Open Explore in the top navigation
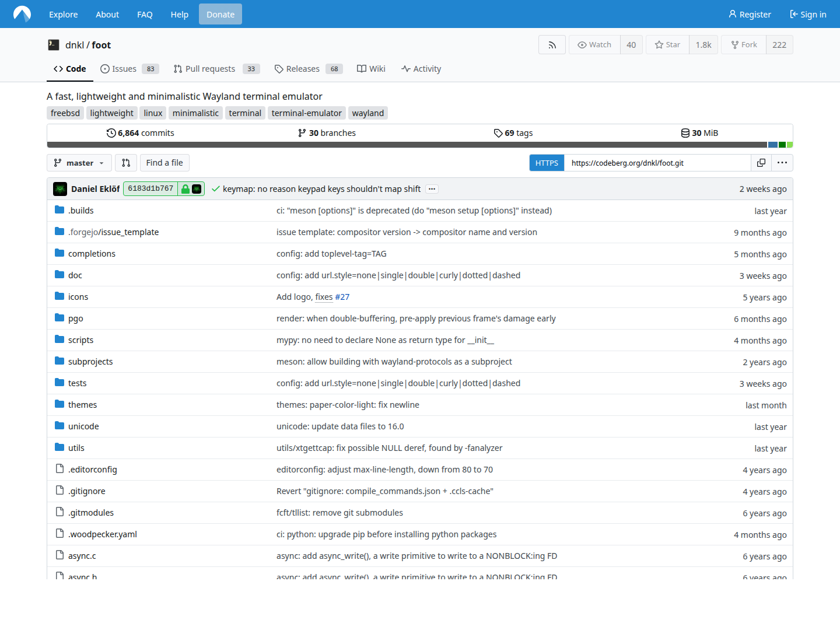The width and height of the screenshot is (840, 630). click(x=64, y=15)
